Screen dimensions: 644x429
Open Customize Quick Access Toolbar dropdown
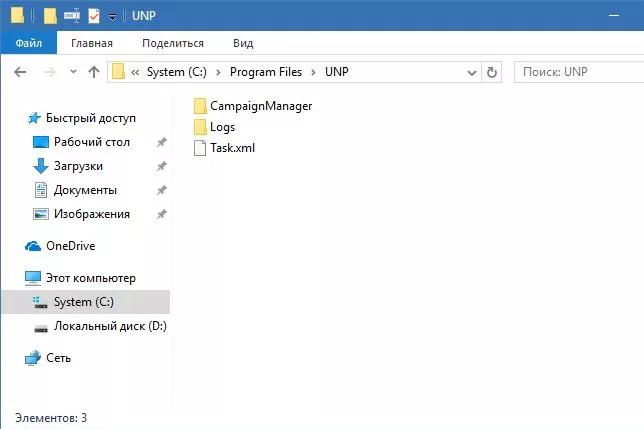[x=112, y=17]
